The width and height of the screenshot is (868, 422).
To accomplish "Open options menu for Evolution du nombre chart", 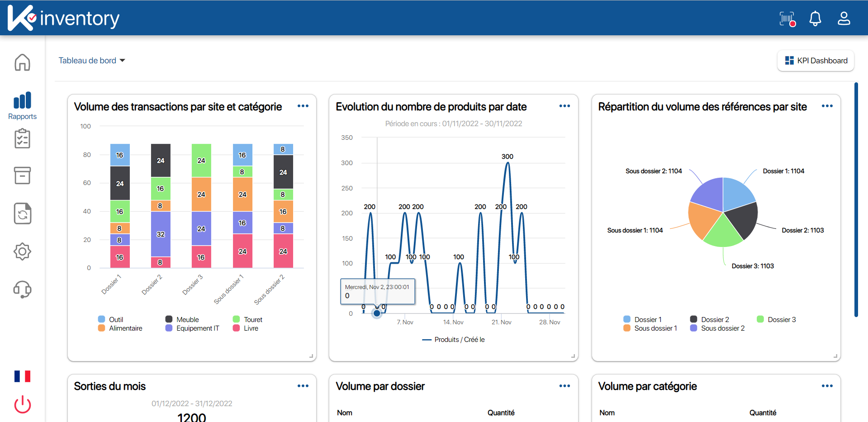I will (x=564, y=106).
